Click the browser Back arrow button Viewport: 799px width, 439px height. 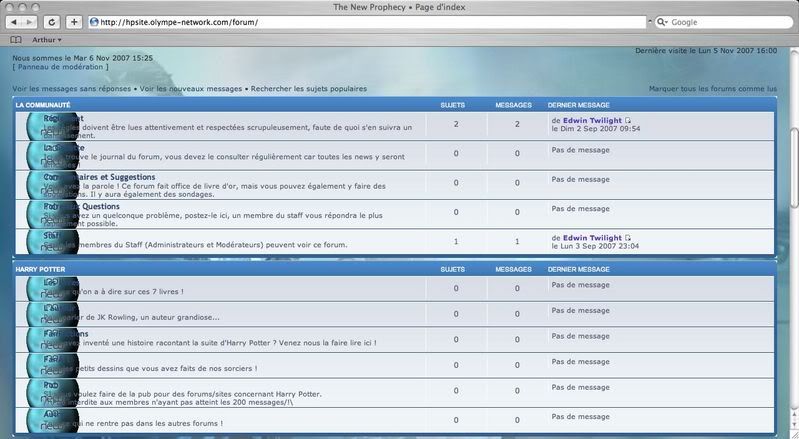15,22
